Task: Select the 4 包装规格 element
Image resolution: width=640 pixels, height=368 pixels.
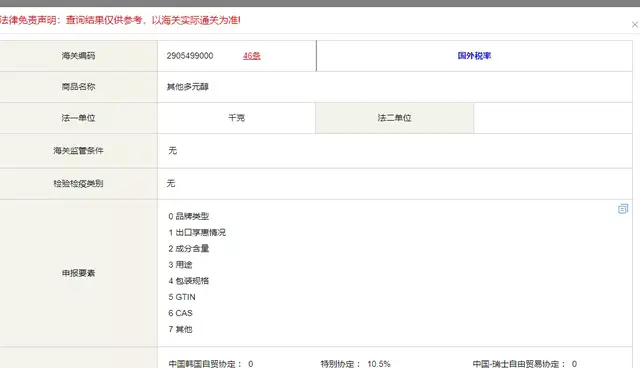Action: coord(189,281)
